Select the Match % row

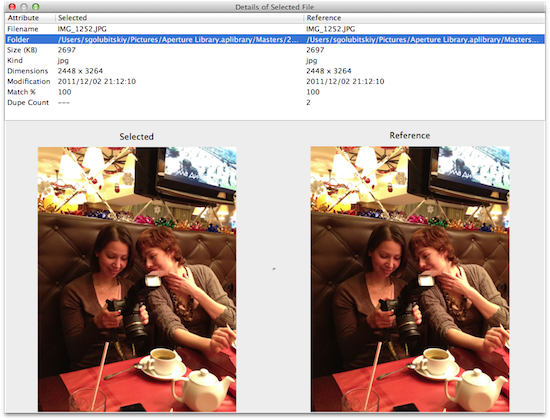pyautogui.click(x=275, y=92)
